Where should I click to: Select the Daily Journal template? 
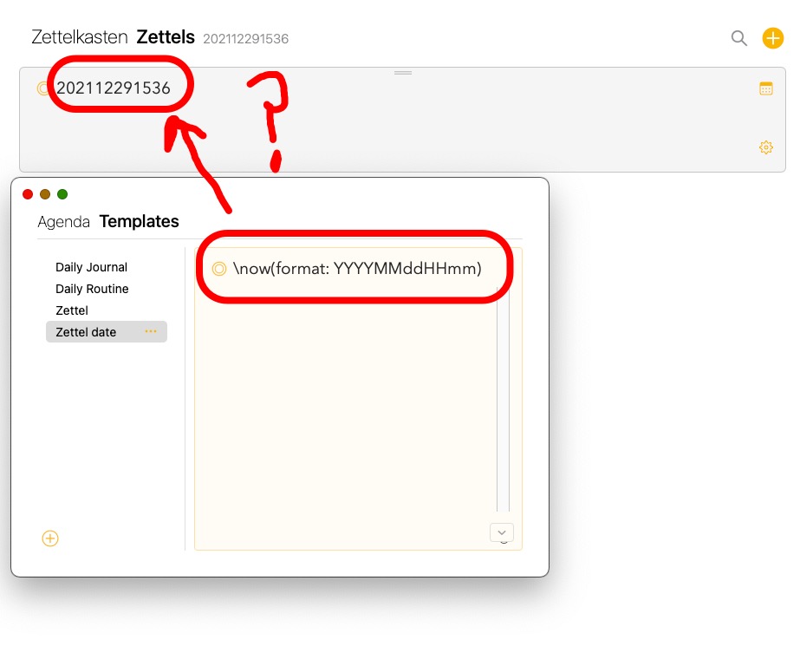tap(91, 267)
